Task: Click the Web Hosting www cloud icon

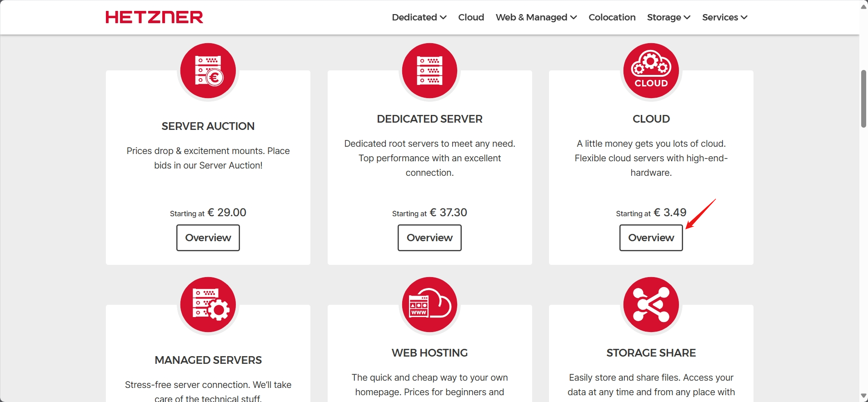Action: pyautogui.click(x=429, y=305)
